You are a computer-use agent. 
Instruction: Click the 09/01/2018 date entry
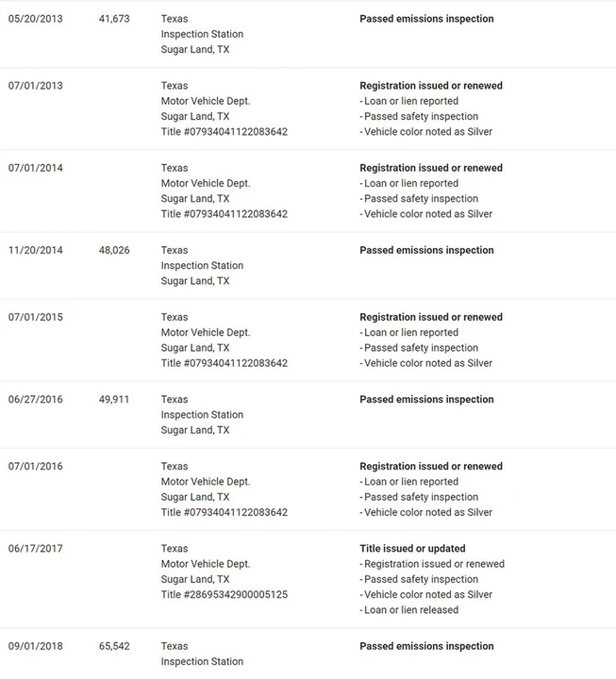click(36, 646)
